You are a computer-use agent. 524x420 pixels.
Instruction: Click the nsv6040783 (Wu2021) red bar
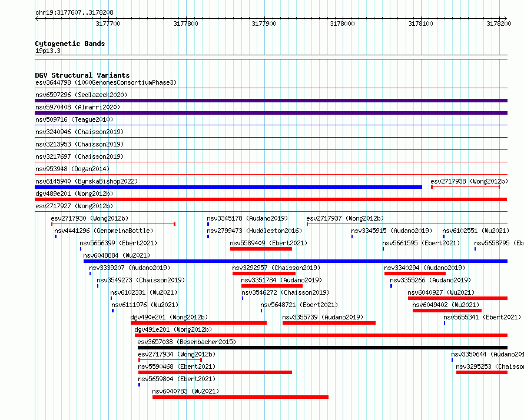pos(240,397)
